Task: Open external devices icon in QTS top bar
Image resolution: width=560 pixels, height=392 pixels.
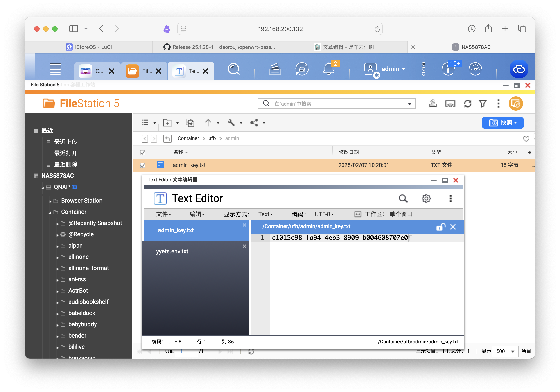Action: pos(302,69)
